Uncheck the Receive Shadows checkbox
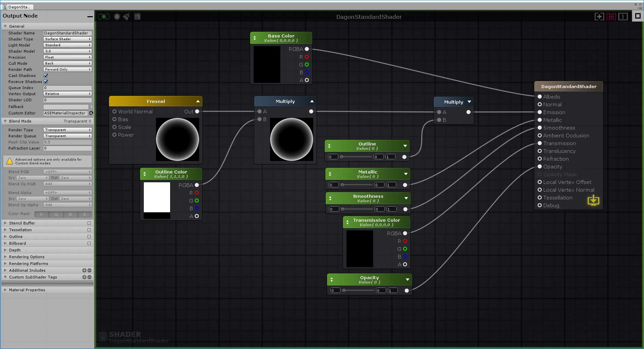This screenshot has height=349, width=644. coord(46,82)
